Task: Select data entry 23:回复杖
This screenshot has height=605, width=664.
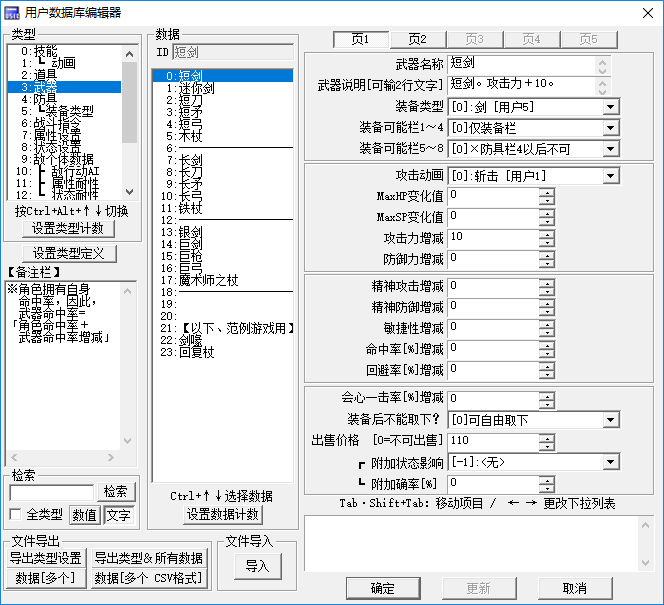Action: tap(223, 352)
